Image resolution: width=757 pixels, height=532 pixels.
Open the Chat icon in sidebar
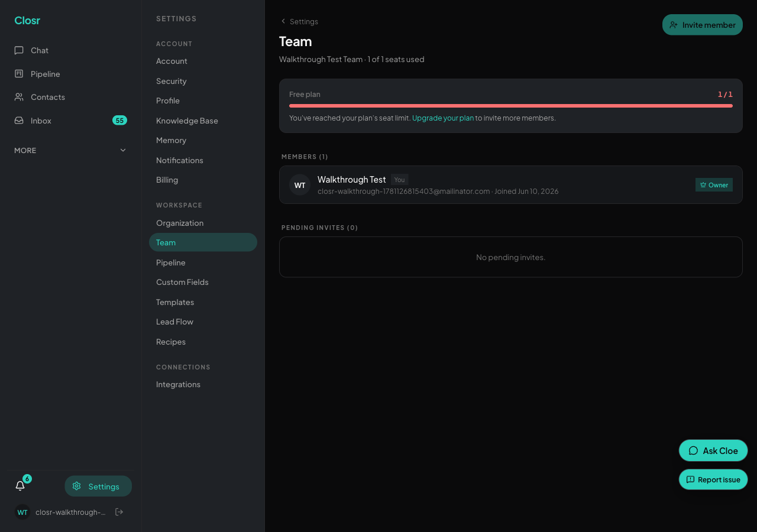tap(19, 50)
